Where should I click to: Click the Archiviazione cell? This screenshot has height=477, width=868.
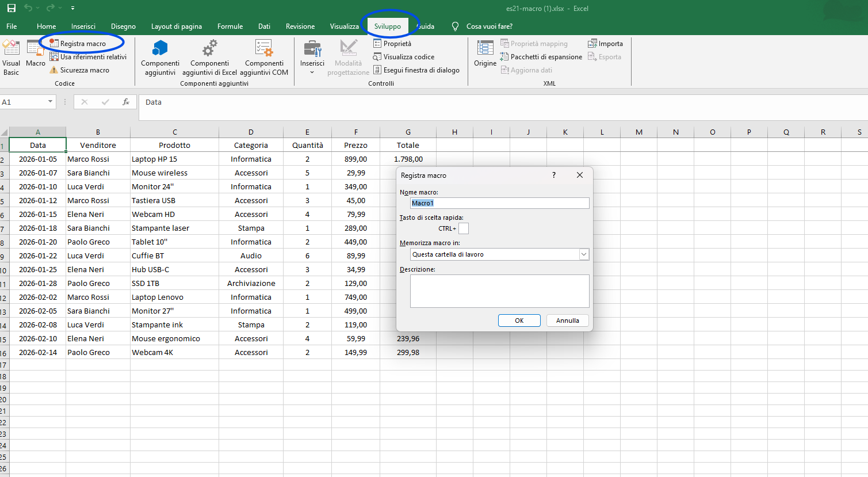251,284
